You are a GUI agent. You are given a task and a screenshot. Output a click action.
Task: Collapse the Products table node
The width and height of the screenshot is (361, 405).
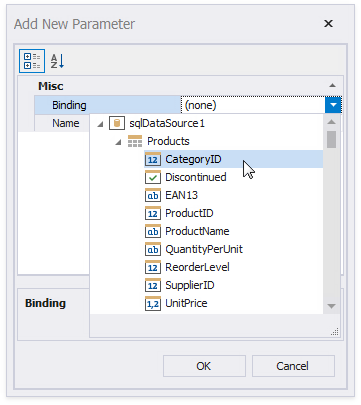118,142
